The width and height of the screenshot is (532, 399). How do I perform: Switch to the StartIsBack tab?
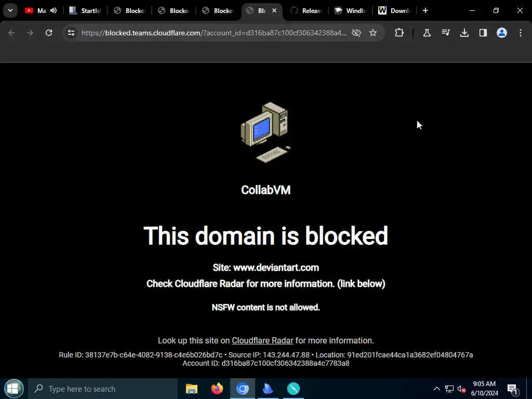pos(86,10)
